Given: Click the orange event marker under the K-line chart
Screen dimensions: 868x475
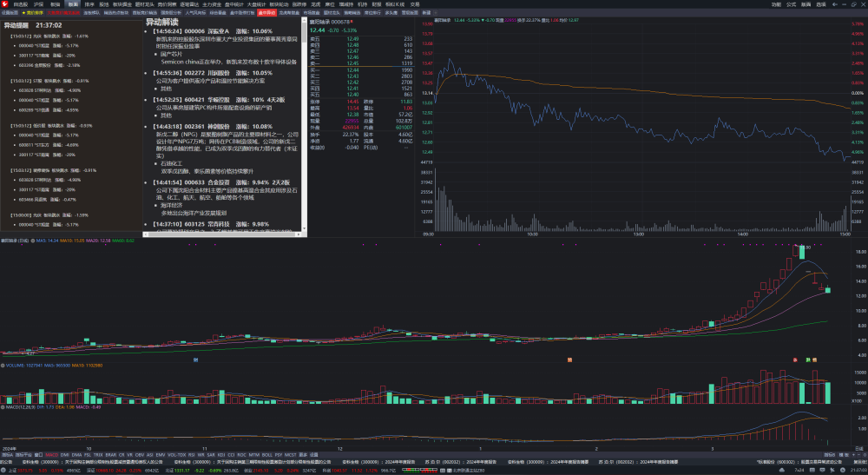Looking at the screenshot, I should click(569, 360).
